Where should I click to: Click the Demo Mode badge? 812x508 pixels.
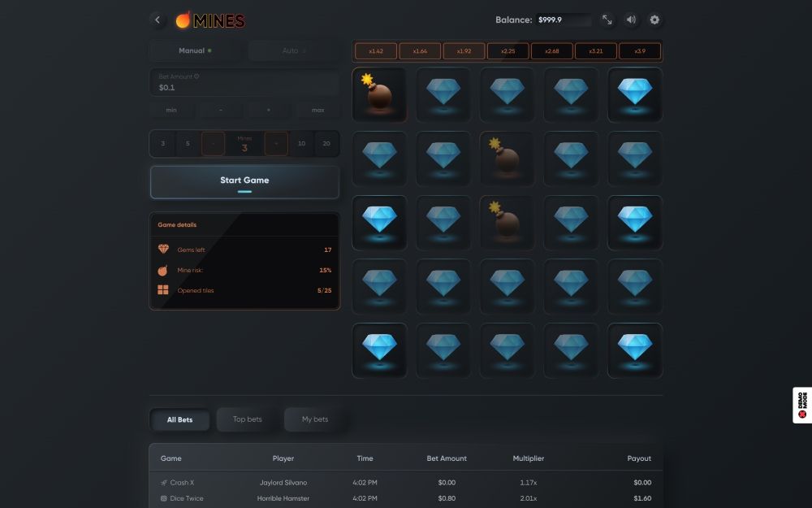point(802,406)
